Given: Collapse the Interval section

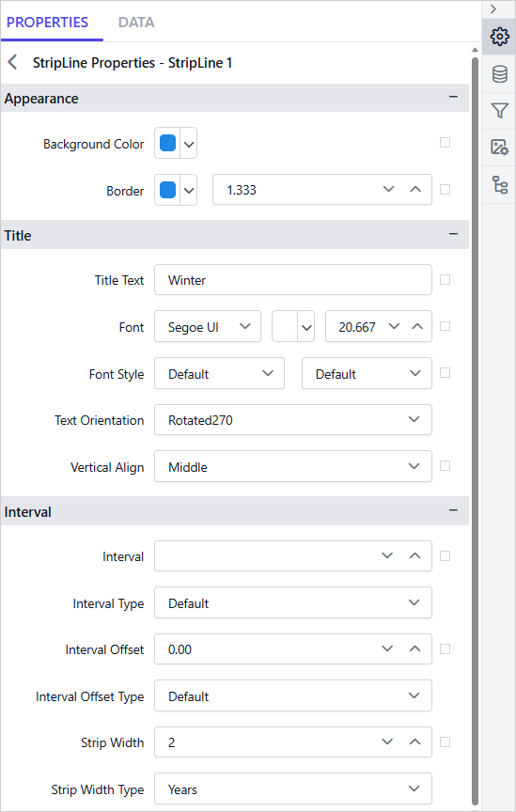Looking at the screenshot, I should [453, 510].
